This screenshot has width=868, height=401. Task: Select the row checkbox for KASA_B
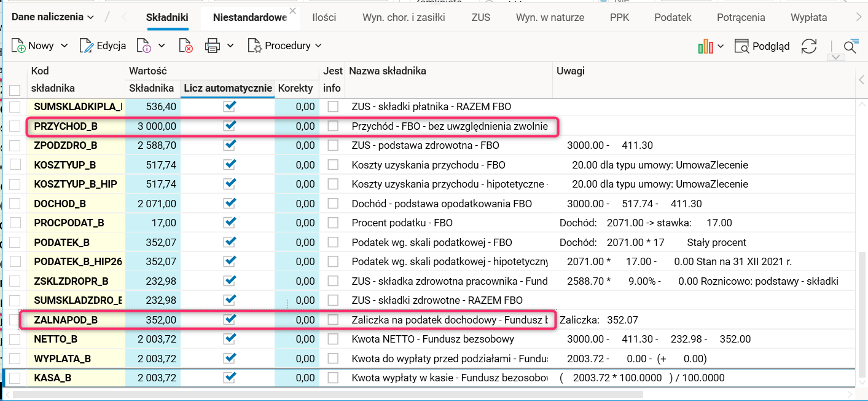coord(15,378)
